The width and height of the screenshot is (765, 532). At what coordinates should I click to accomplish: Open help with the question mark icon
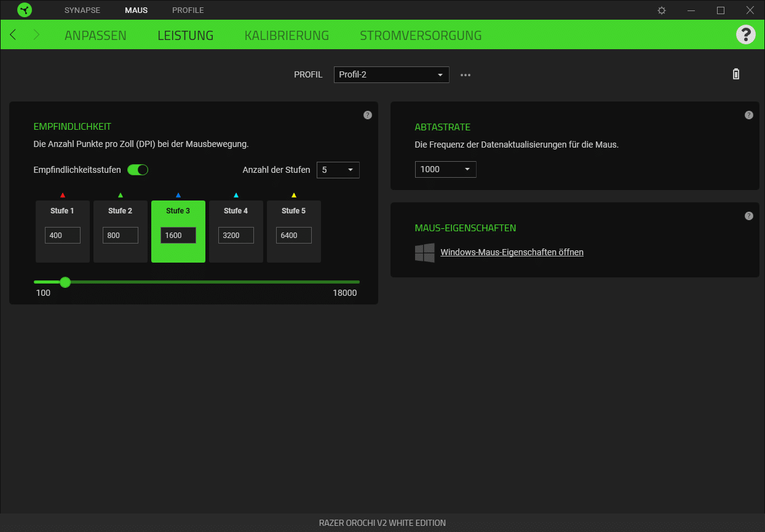(x=745, y=34)
